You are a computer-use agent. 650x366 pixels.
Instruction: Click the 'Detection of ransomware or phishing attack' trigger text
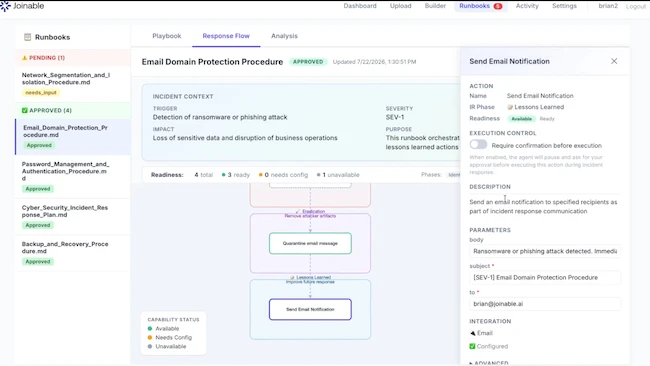tap(220, 117)
